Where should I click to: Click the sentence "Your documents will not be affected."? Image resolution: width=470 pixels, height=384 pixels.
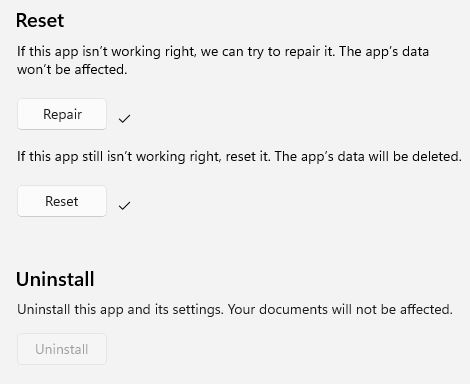(x=340, y=309)
